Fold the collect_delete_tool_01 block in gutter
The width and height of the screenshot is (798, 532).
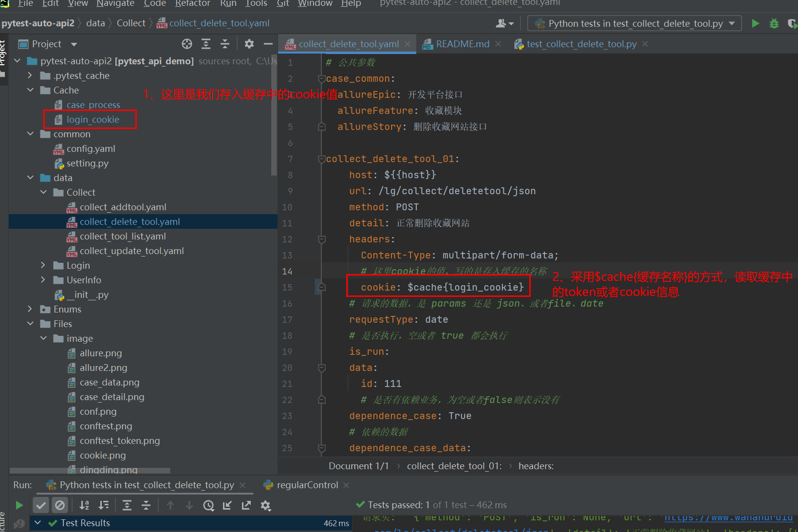pos(321,159)
